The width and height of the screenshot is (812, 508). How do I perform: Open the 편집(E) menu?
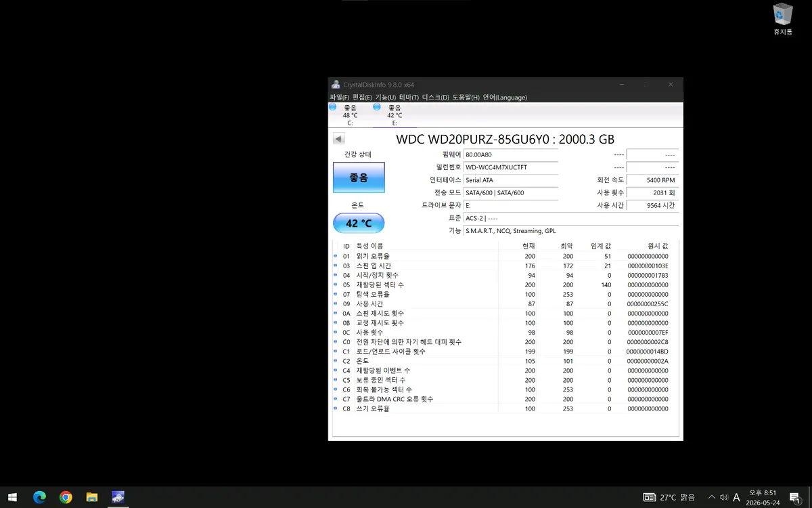(x=362, y=98)
